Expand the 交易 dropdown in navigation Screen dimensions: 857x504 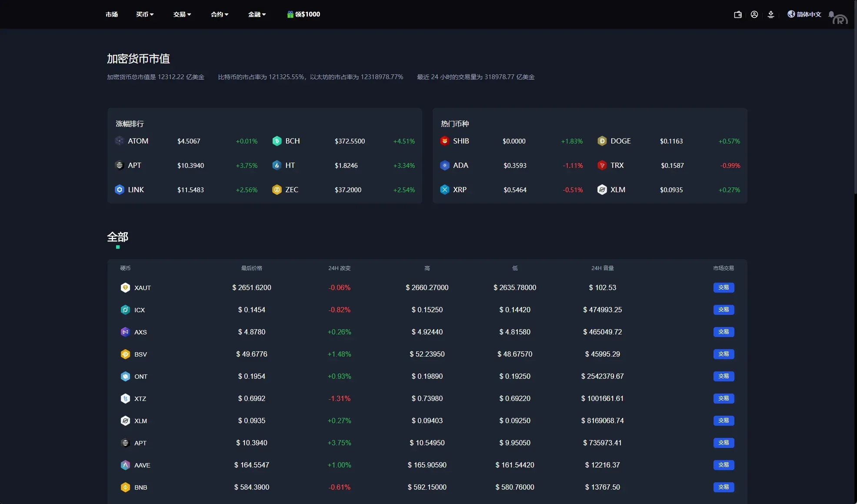point(182,14)
